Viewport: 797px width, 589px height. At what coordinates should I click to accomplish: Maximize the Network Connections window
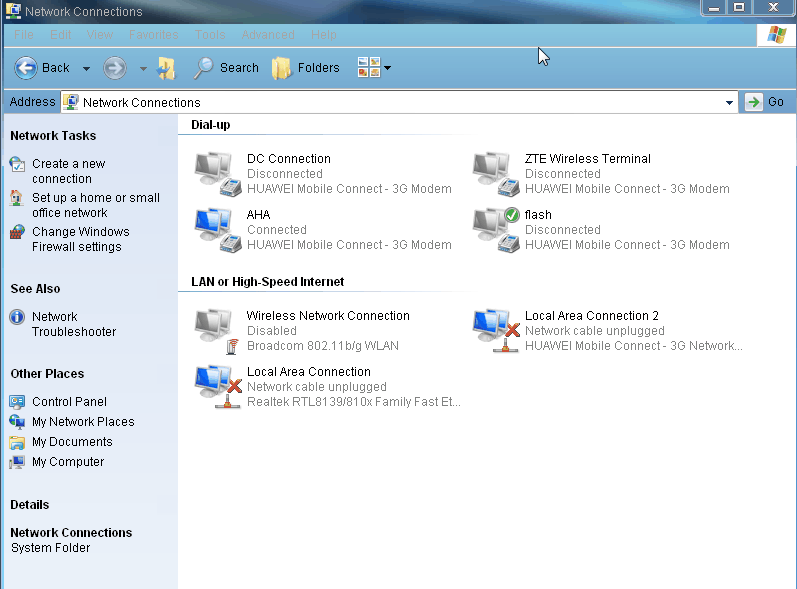click(739, 8)
